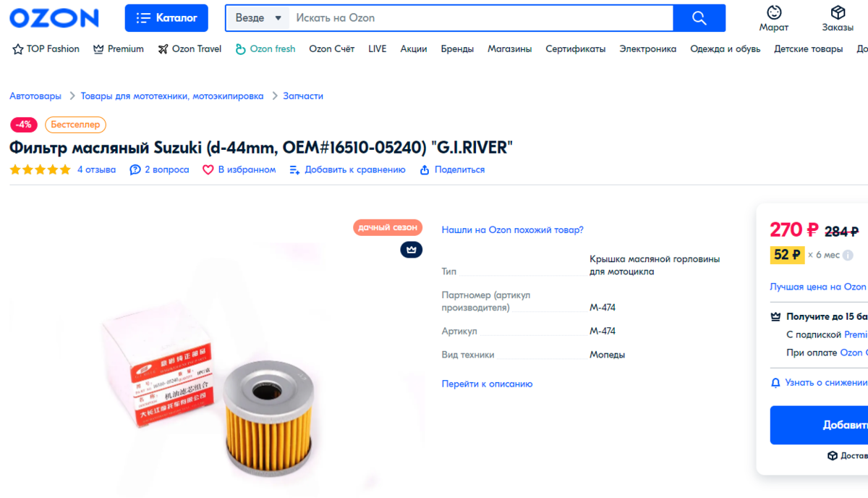Open the 4 отзыва reviews link
Viewport: 868px width, 498px height.
pyautogui.click(x=96, y=170)
